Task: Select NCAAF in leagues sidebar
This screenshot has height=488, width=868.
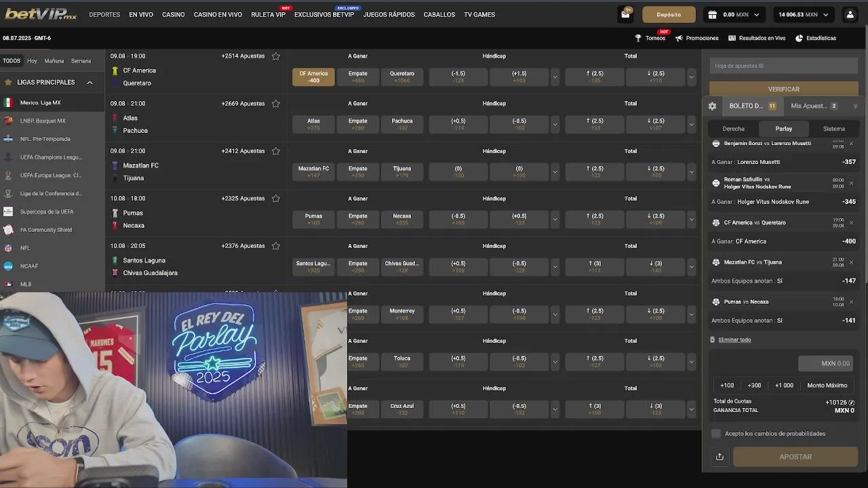Action: 52,266
